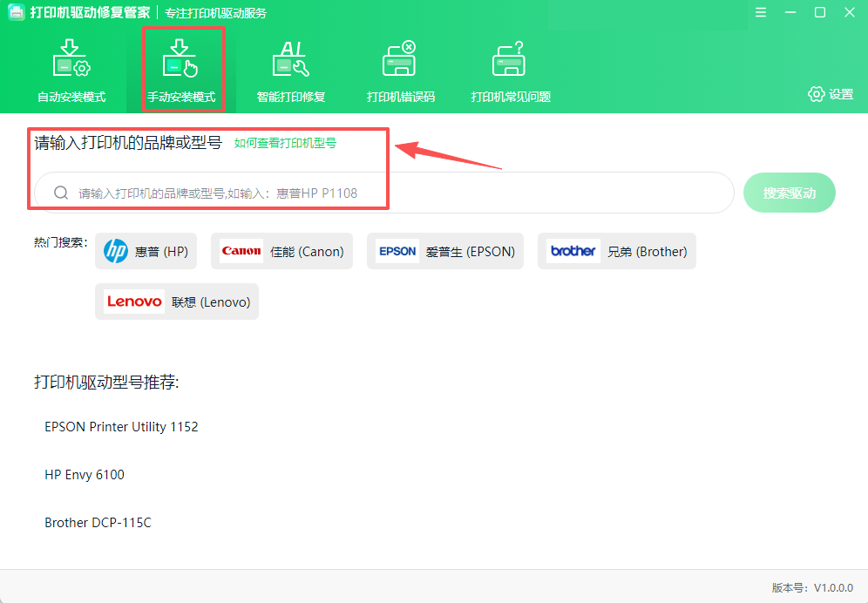Choose Brother DCP-115C recommendation
This screenshot has height=603, width=868.
(x=98, y=523)
